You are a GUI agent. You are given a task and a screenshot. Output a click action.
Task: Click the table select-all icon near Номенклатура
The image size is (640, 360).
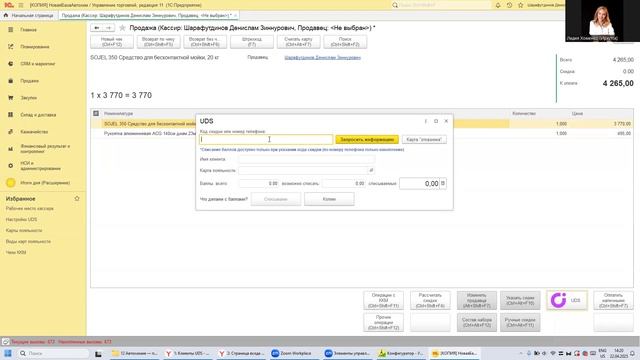coord(96,113)
